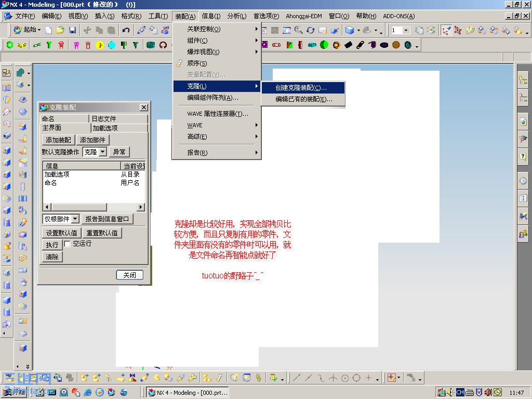This screenshot has height=399, width=532.
Task: Click the 设置默认值 button
Action: click(62, 233)
